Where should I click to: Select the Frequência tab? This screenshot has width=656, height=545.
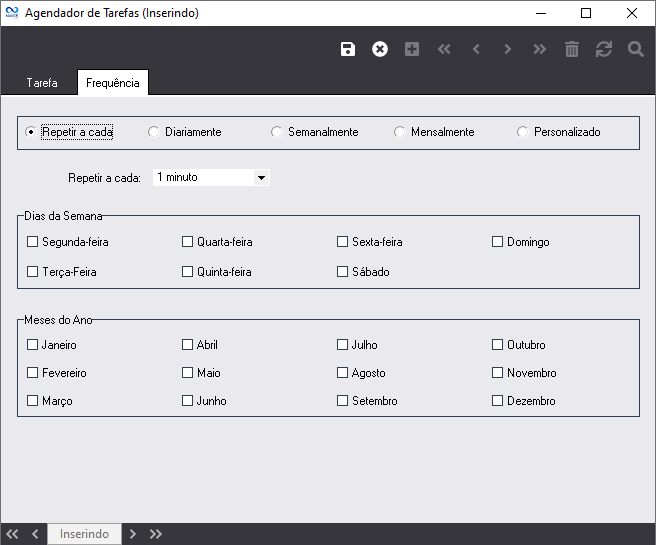(x=113, y=83)
